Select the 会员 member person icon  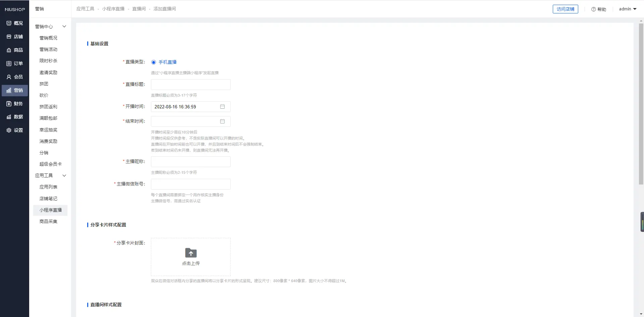[9, 77]
